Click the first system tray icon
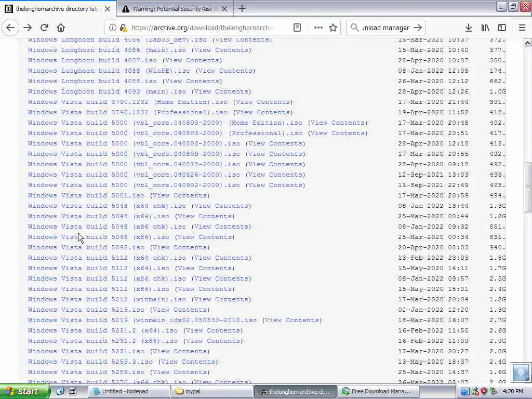This screenshot has height=399, width=532. pyautogui.click(x=465, y=391)
